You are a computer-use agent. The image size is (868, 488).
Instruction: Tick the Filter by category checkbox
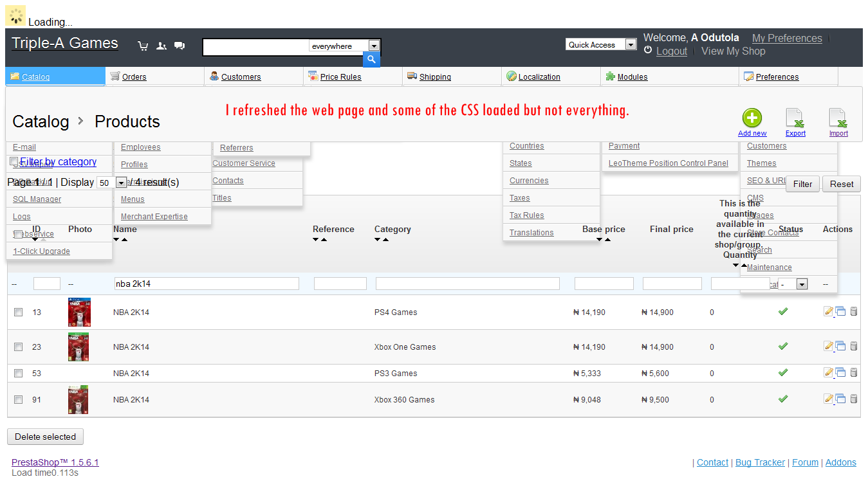[x=14, y=161]
